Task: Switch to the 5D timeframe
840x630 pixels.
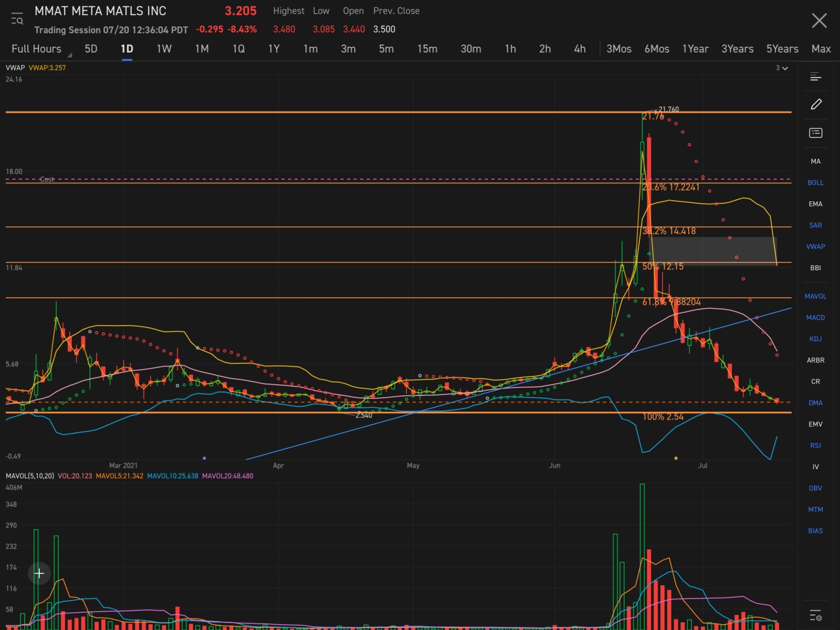Action: pyautogui.click(x=91, y=49)
